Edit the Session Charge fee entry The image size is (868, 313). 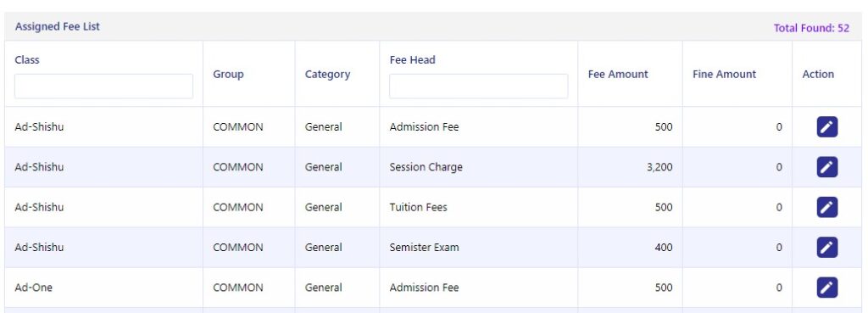pos(826,167)
